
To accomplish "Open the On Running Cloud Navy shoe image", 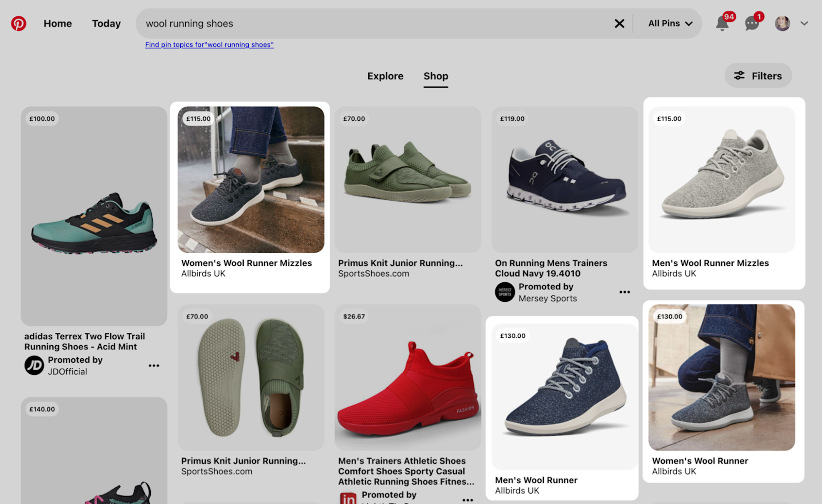I will (564, 180).
